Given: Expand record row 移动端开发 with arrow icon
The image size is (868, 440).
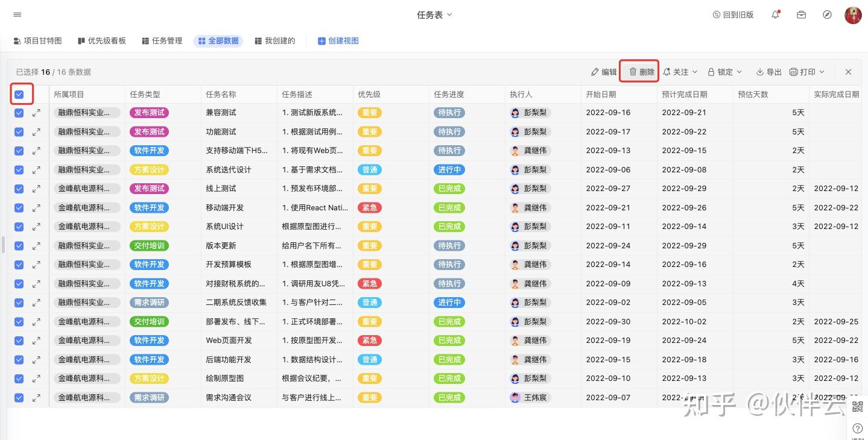Looking at the screenshot, I should [36, 207].
